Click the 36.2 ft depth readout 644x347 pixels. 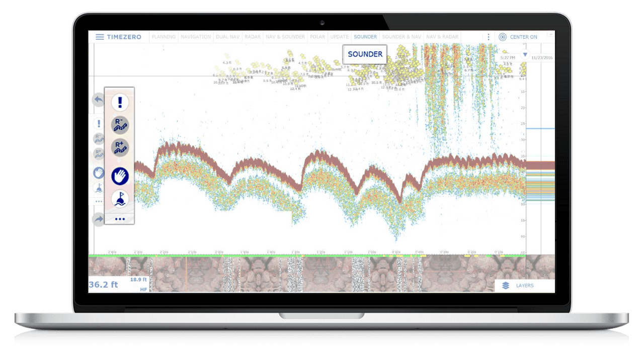click(103, 285)
